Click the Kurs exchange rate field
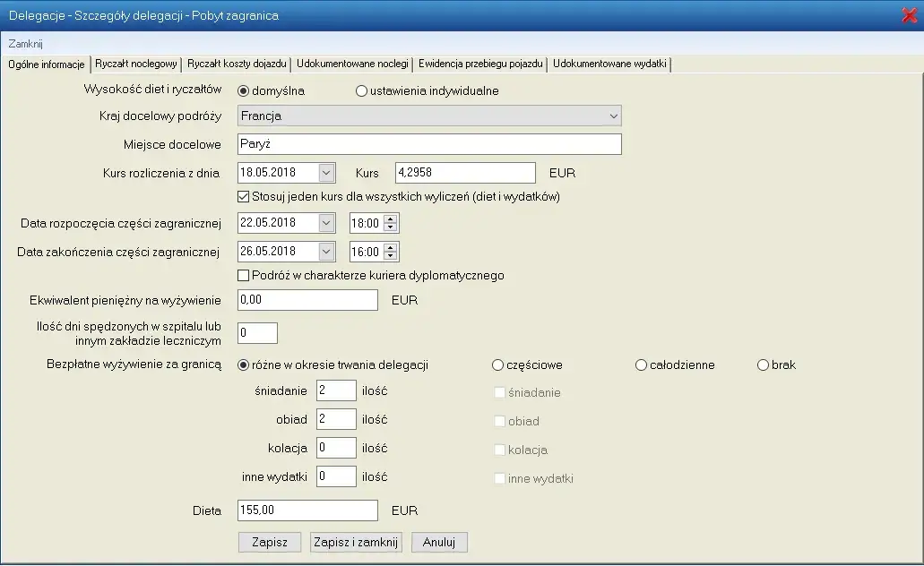The image size is (924, 566). pyautogui.click(x=464, y=173)
